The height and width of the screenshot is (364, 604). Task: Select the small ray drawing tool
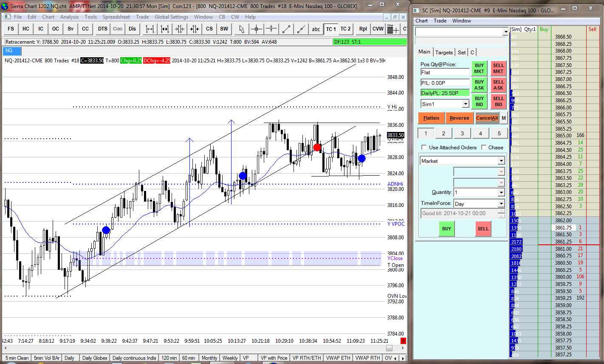[301, 29]
